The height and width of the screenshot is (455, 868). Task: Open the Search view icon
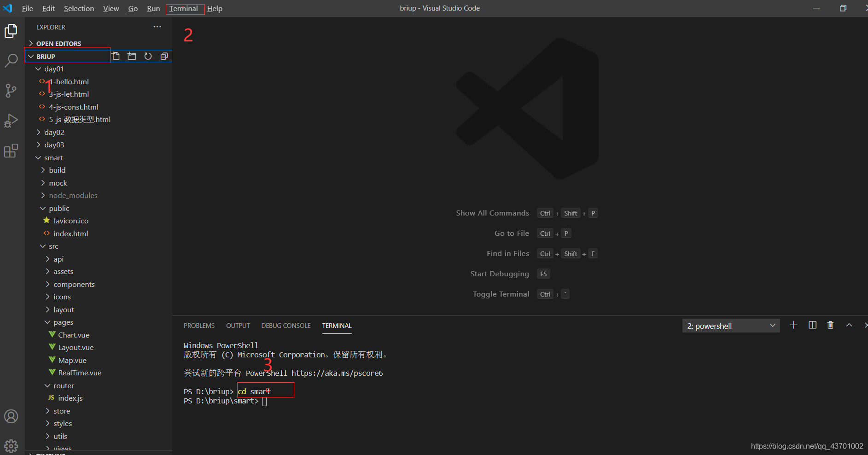pos(11,60)
